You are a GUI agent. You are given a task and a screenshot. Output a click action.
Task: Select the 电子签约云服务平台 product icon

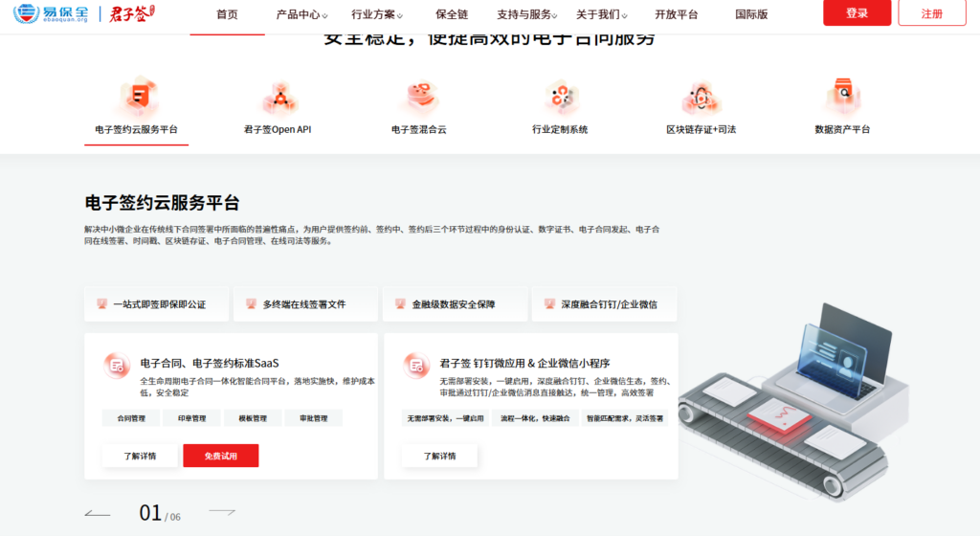tap(139, 97)
